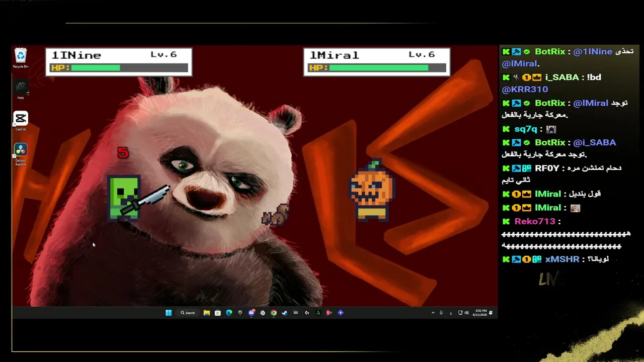The height and width of the screenshot is (362, 644).
Task: Open the RF0Y username in chat
Action: point(547,168)
